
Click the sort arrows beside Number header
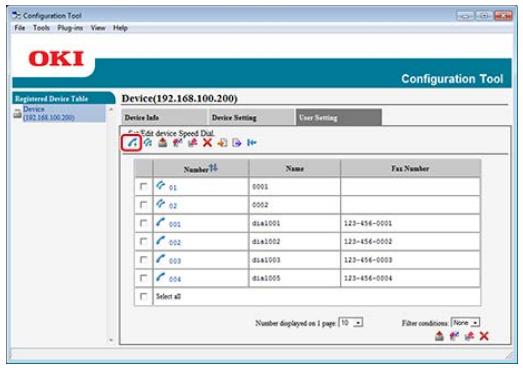[x=213, y=168]
